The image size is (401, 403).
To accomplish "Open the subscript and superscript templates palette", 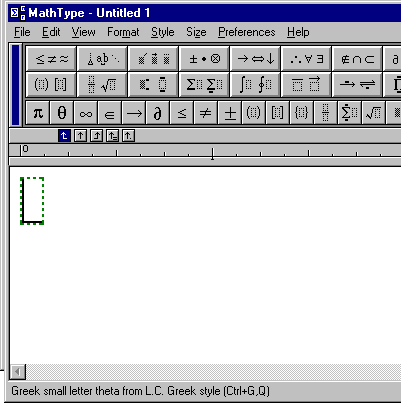I will [153, 84].
